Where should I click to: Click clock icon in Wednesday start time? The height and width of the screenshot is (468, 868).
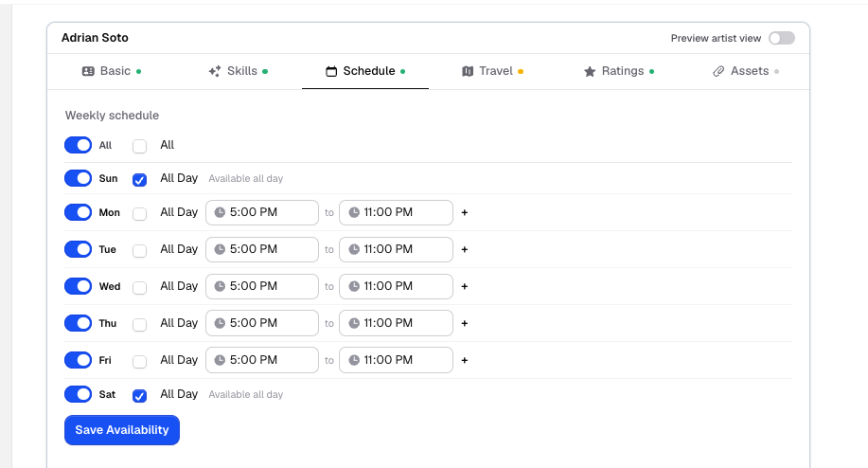220,286
